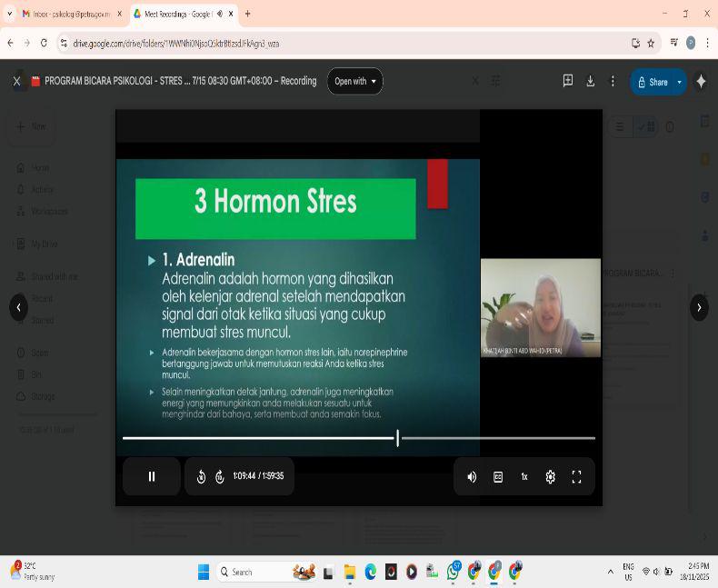Open video settings gear
This screenshot has height=588, width=718.
click(x=550, y=476)
